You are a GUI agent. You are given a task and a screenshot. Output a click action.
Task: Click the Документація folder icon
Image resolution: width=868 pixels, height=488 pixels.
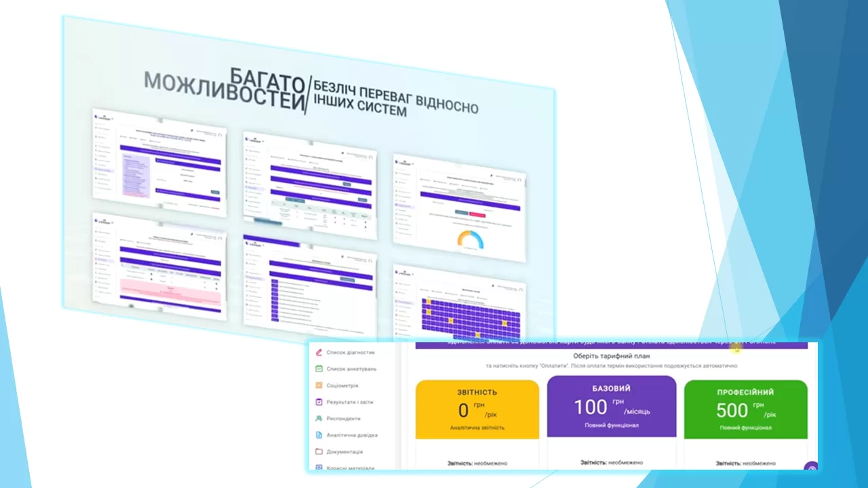coord(319,451)
